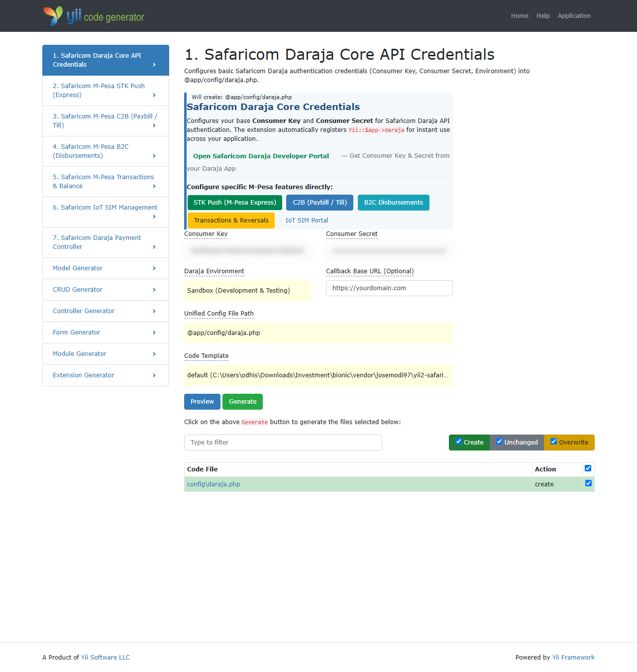Image resolution: width=637 pixels, height=672 pixels.
Task: Open the Home nav link
Action: 520,16
